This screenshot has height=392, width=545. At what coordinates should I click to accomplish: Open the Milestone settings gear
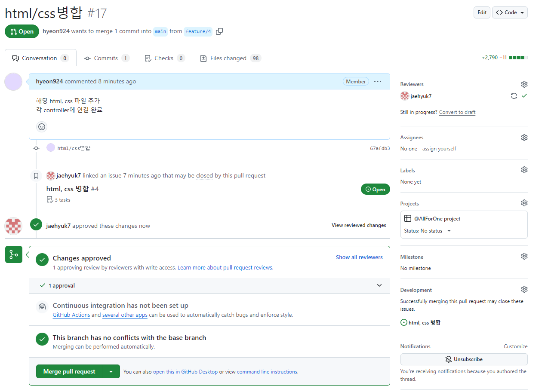coord(524,256)
